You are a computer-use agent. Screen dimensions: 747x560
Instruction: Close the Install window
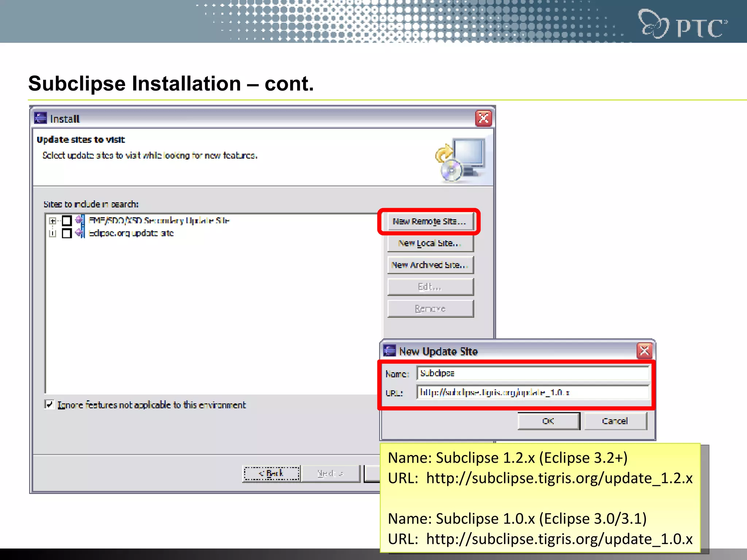484,118
